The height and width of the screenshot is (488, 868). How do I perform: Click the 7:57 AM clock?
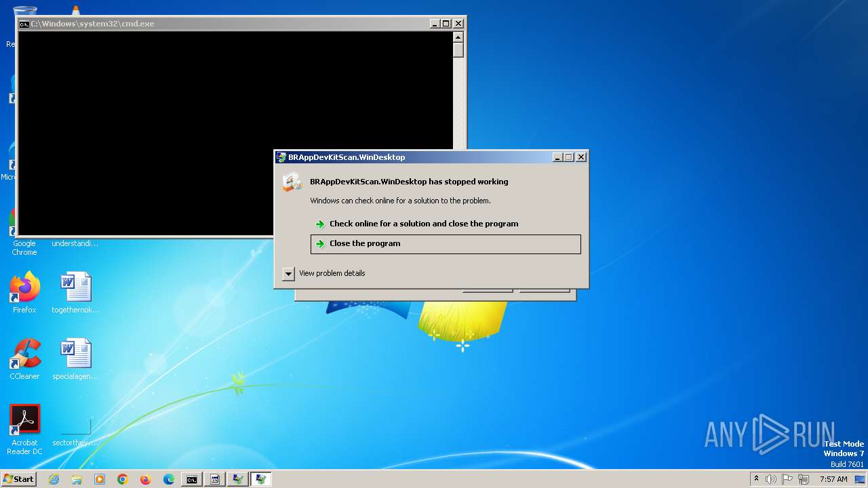(833, 479)
